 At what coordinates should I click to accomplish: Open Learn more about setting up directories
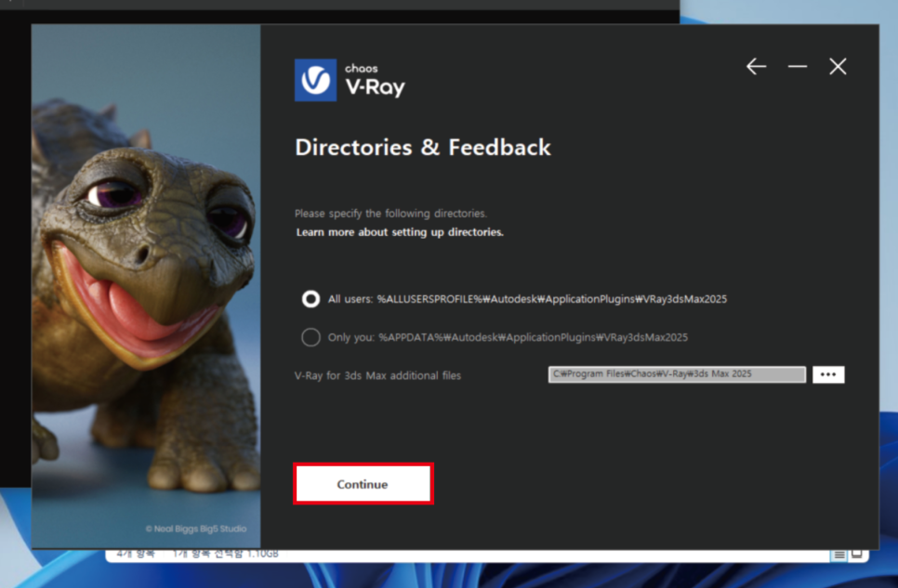coord(400,232)
